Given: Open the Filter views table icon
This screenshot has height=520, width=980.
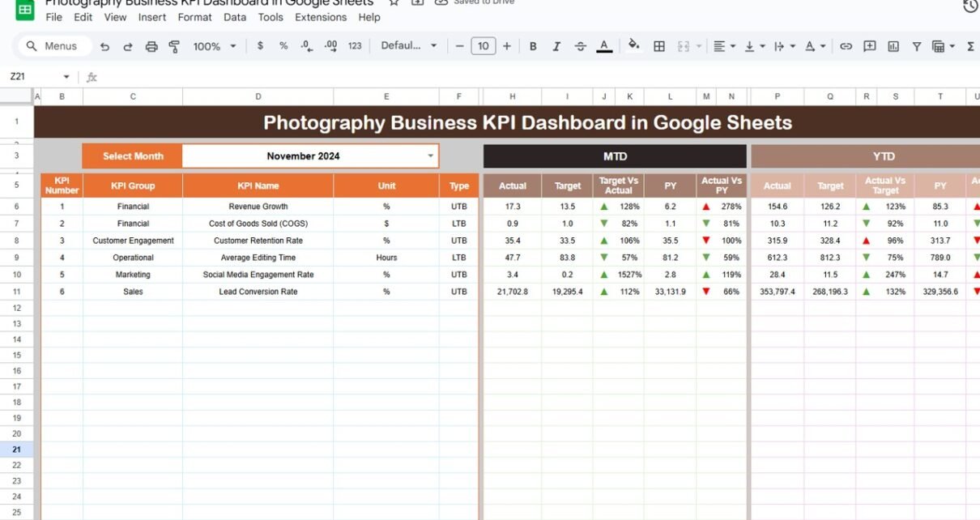Looking at the screenshot, I should coord(943,46).
